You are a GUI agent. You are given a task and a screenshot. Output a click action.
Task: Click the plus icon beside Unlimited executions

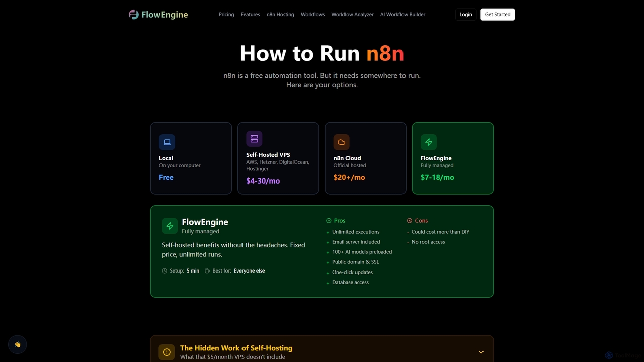point(328,232)
